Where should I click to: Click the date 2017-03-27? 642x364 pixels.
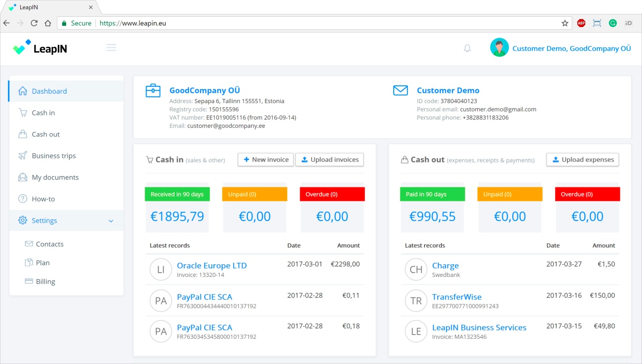[x=564, y=264]
